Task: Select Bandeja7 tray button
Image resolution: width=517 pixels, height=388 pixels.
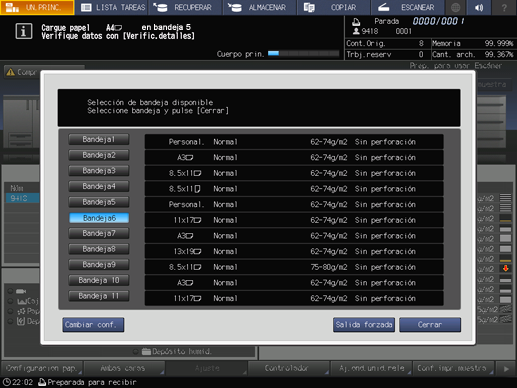Action: click(x=99, y=233)
